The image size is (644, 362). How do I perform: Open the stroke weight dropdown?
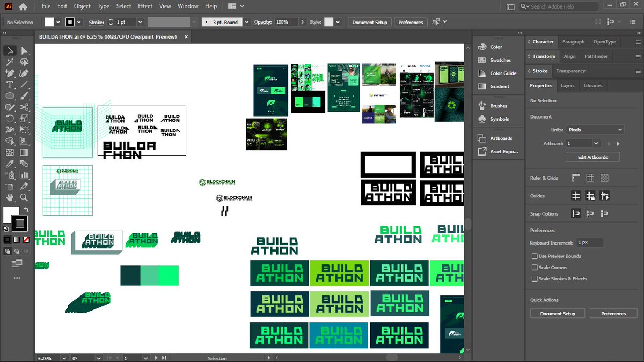click(x=140, y=22)
